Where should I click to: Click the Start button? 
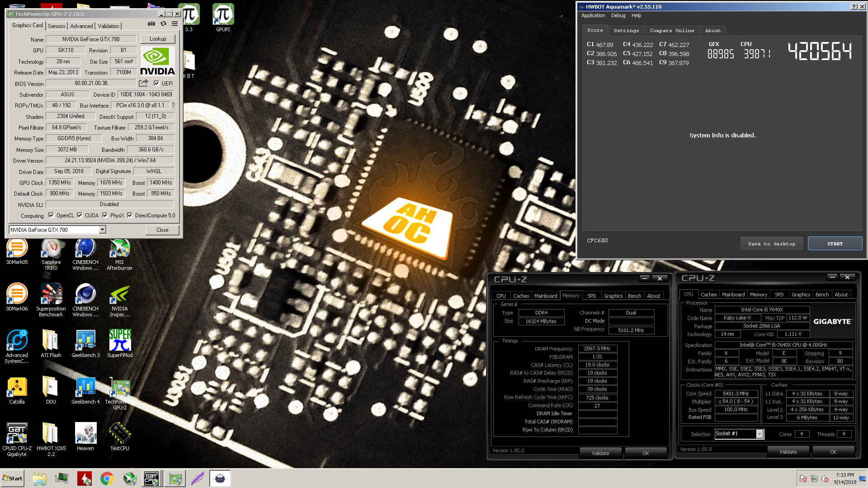pos(12,479)
